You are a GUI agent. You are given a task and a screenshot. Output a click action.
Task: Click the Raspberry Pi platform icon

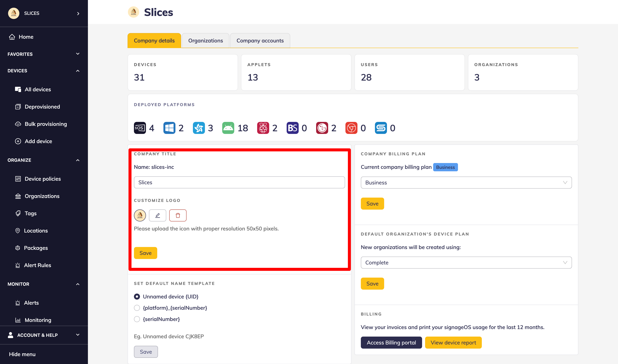point(263,128)
